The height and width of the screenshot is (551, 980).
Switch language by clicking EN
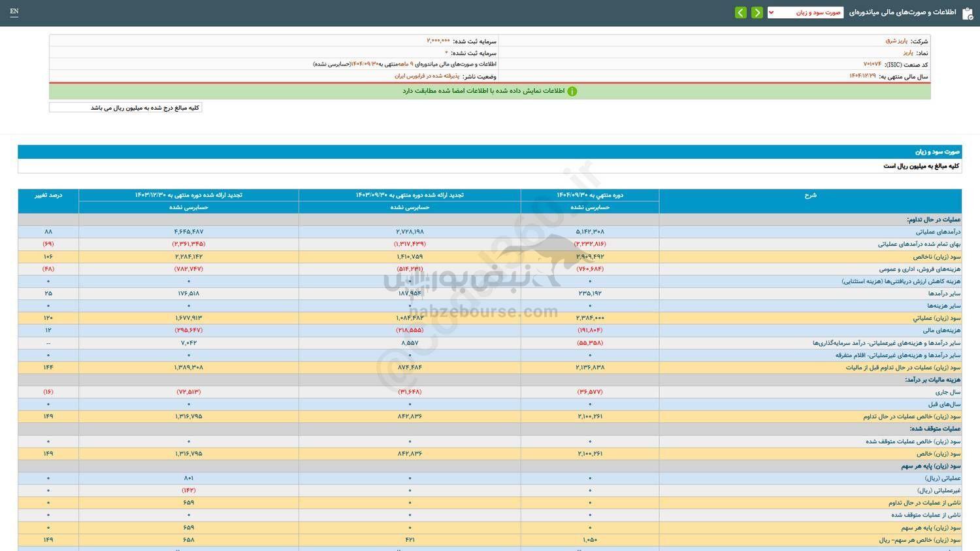tap(14, 12)
